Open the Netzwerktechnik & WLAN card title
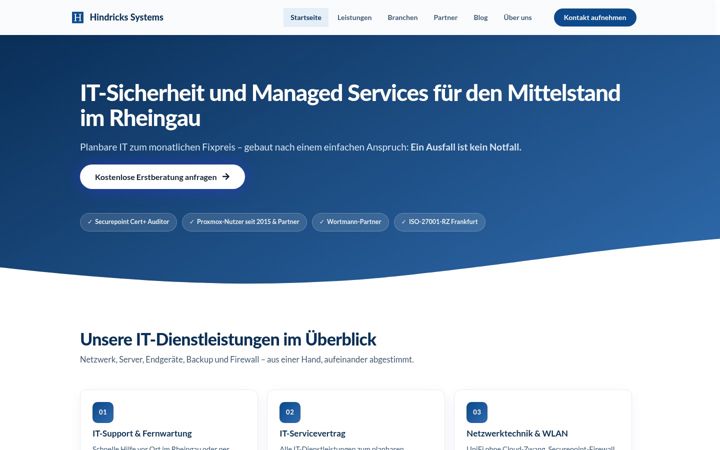720x450 pixels. coord(517,433)
